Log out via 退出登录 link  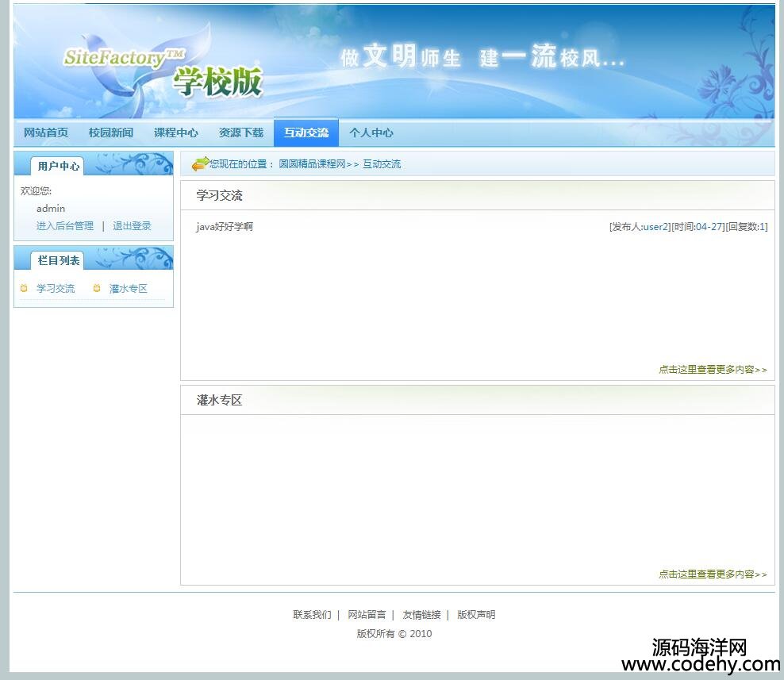click(132, 226)
